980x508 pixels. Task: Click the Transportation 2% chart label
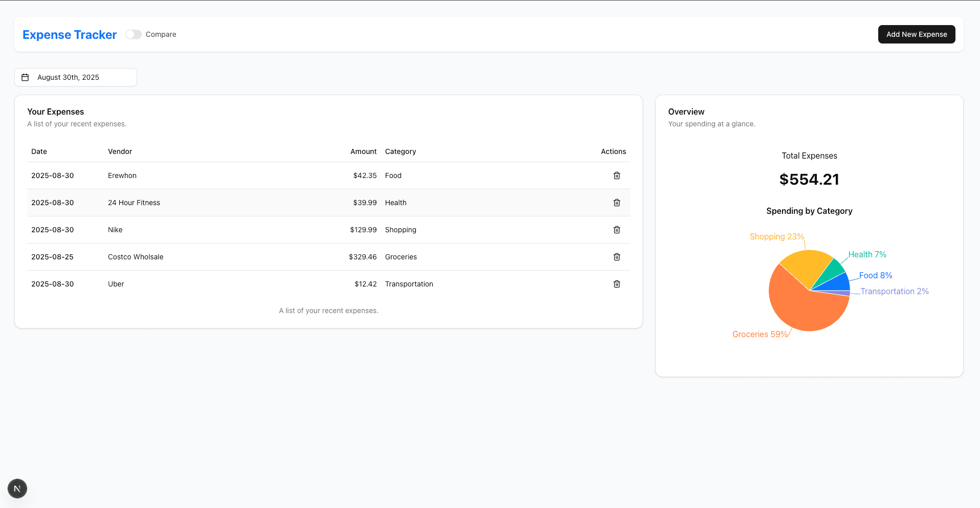pyautogui.click(x=894, y=291)
